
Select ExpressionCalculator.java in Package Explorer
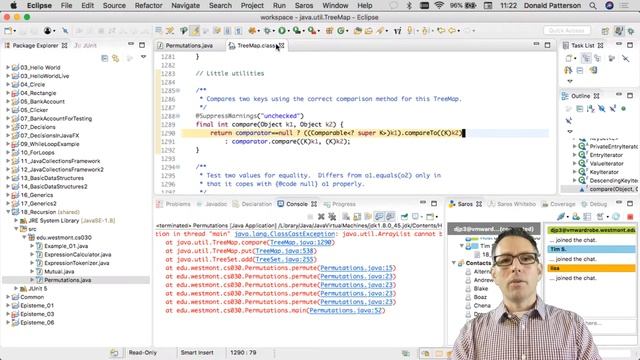click(x=78, y=254)
